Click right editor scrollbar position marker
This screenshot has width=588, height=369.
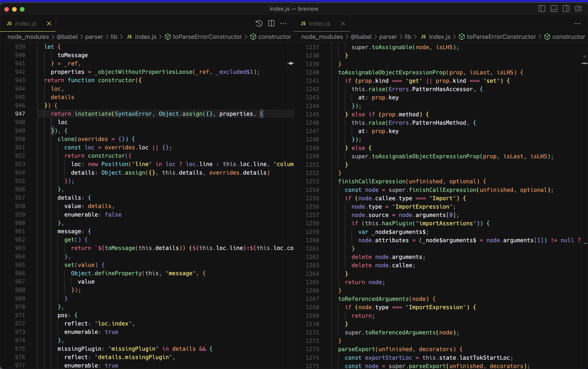tap(584, 63)
